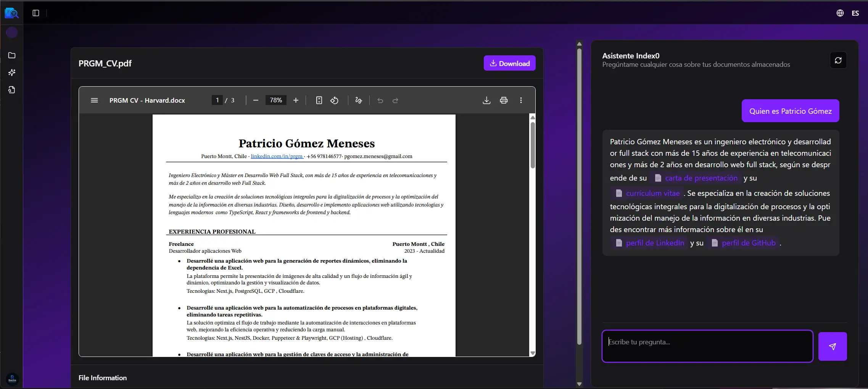868x389 pixels.
Task: Open the linkedin.com/in/prgm link
Action: 277,157
